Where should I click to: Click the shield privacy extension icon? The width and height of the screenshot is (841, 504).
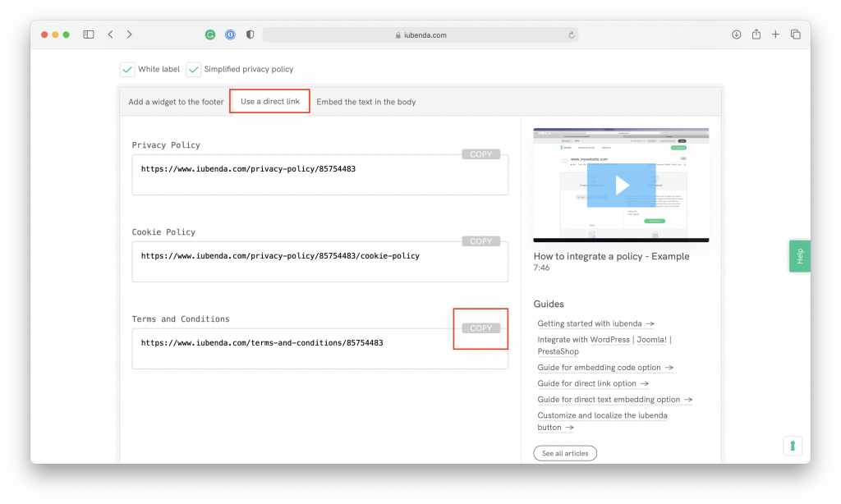point(249,34)
